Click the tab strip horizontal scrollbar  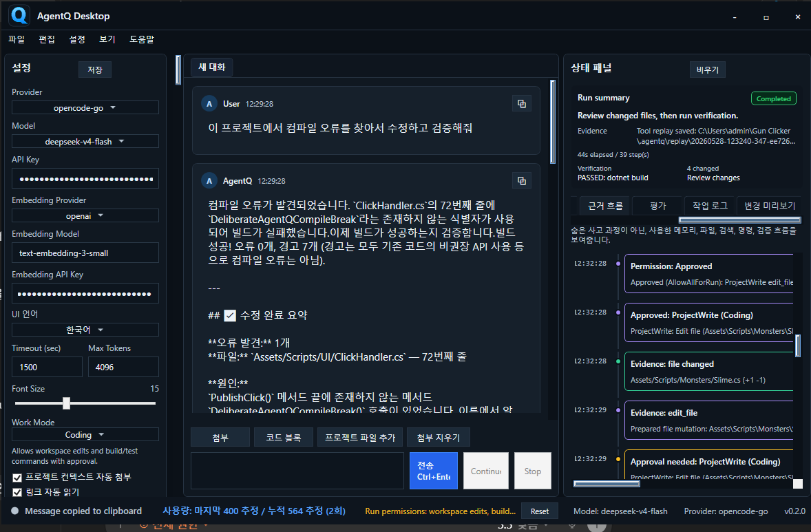tap(739, 220)
